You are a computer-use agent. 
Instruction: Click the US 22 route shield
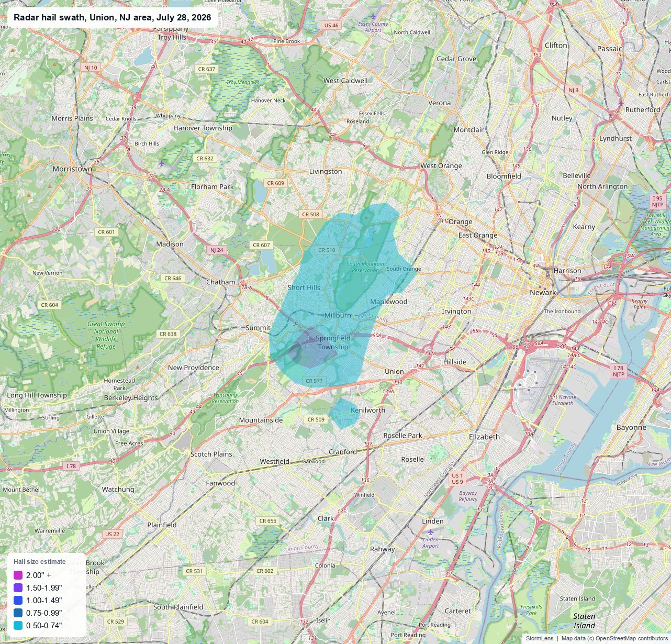point(112,534)
